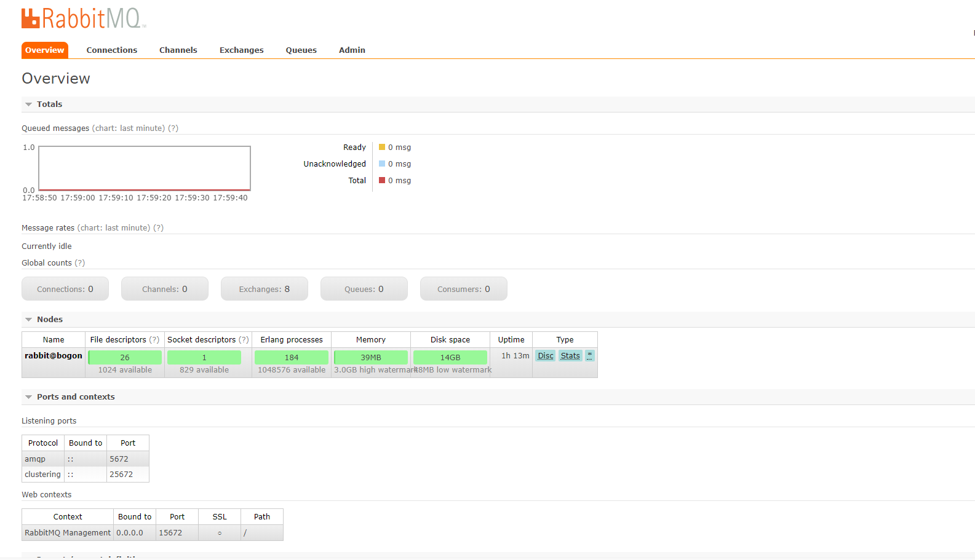
Task: Click the RabbitMQ logo
Action: coord(84,18)
